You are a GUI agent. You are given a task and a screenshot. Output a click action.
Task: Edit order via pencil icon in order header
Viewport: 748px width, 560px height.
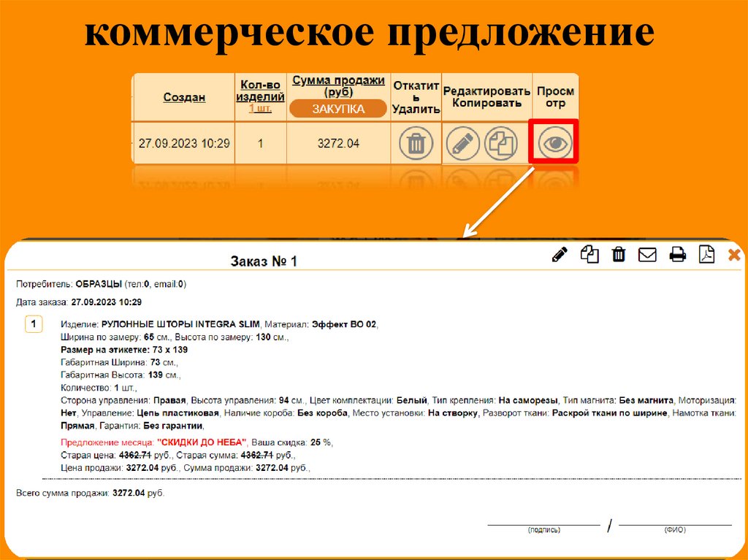click(560, 254)
